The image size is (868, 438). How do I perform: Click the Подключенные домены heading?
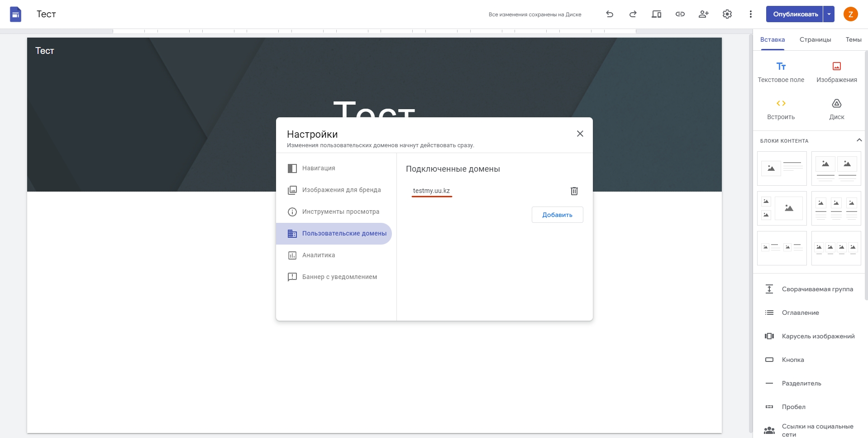[453, 169]
